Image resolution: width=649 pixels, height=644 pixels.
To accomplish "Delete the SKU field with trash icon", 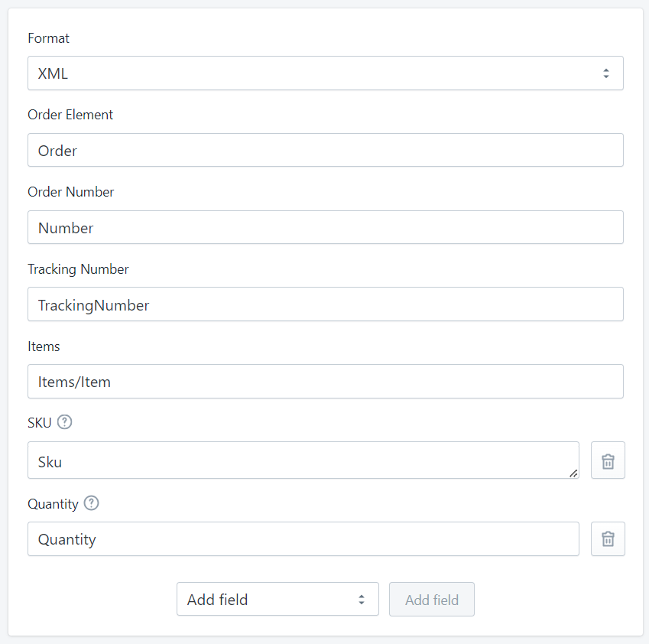I will (x=608, y=460).
